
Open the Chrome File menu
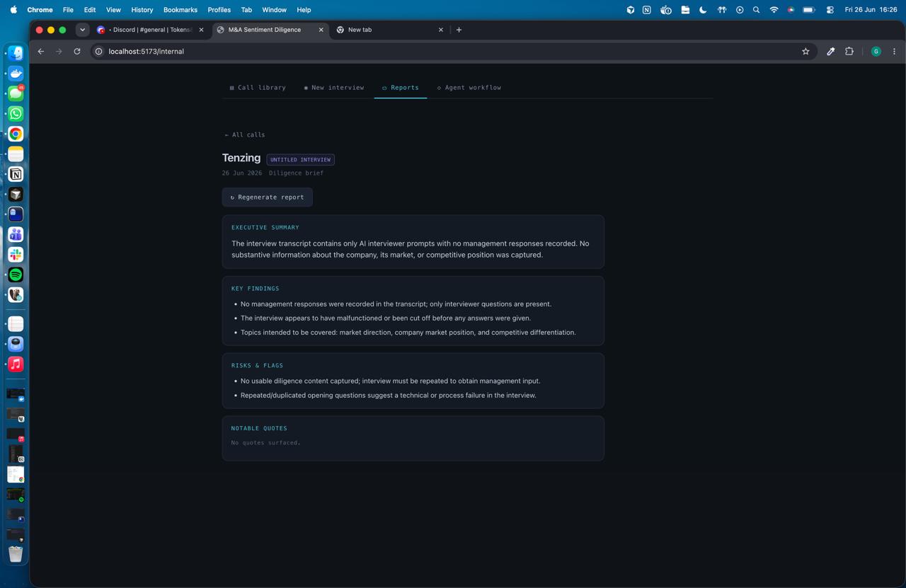tap(68, 10)
